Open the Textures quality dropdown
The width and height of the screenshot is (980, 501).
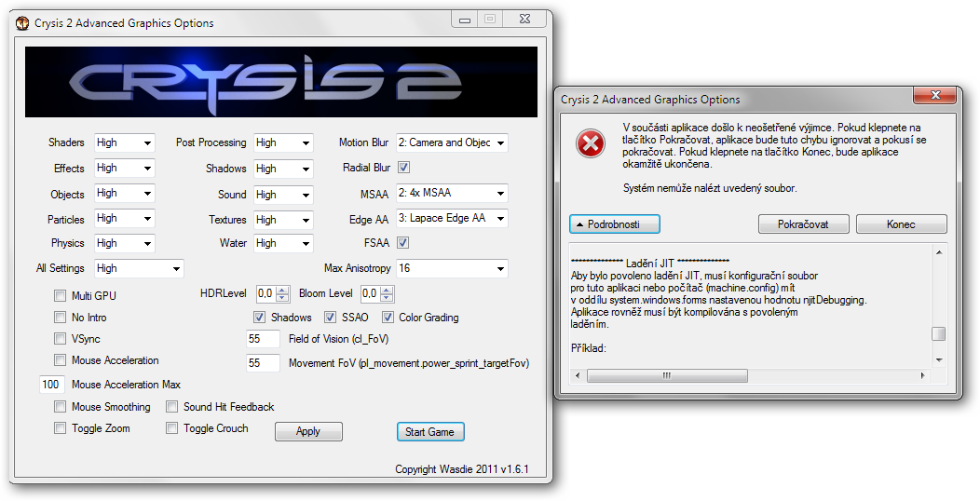pyautogui.click(x=283, y=220)
